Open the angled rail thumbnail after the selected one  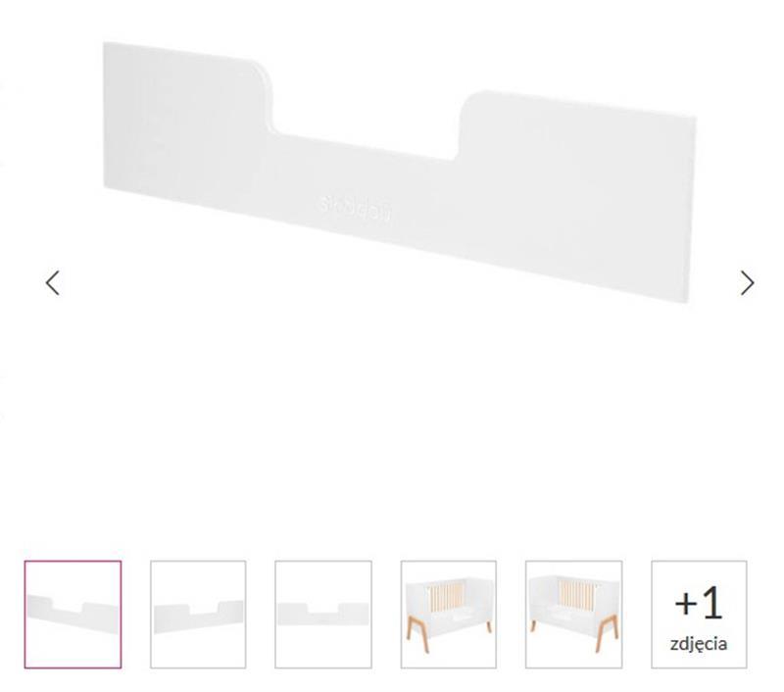pyautogui.click(x=198, y=615)
